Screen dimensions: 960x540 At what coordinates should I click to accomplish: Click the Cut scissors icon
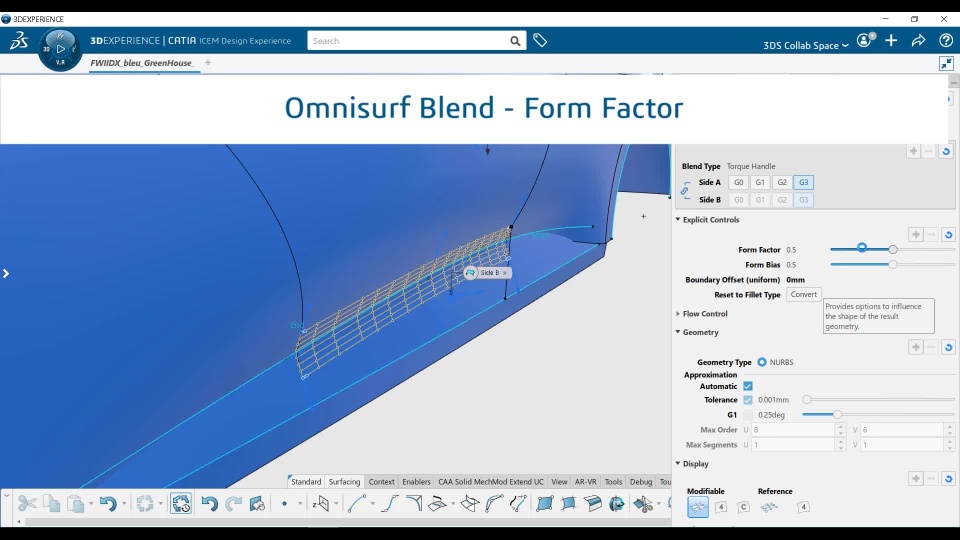tap(27, 503)
